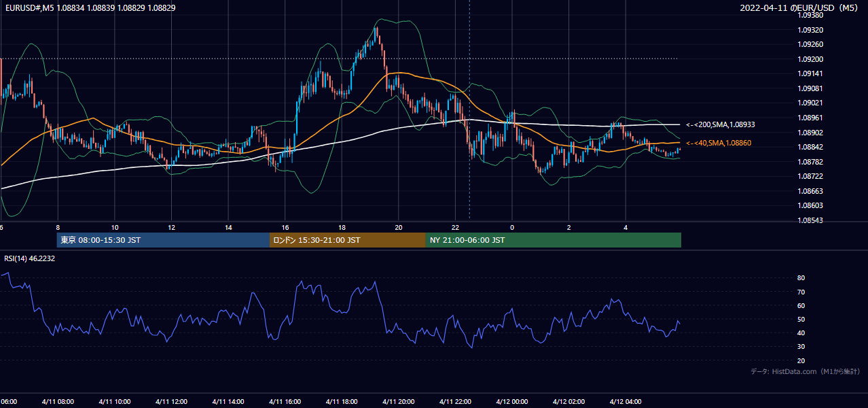The width and height of the screenshot is (868, 408).
Task: Click the 200 SMA 1.08933 label
Action: pyautogui.click(x=721, y=125)
